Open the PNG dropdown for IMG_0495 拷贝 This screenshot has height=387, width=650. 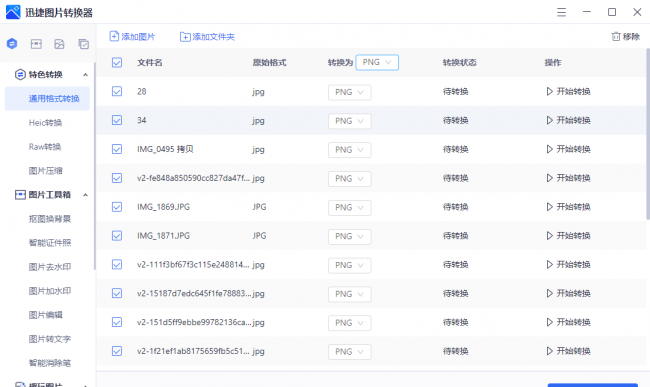(x=349, y=150)
